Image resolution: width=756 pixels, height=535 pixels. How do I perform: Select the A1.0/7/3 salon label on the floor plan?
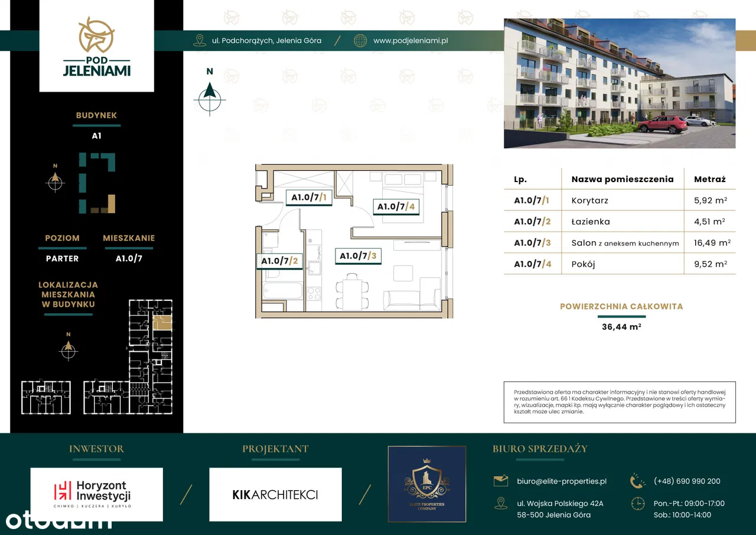pyautogui.click(x=358, y=256)
